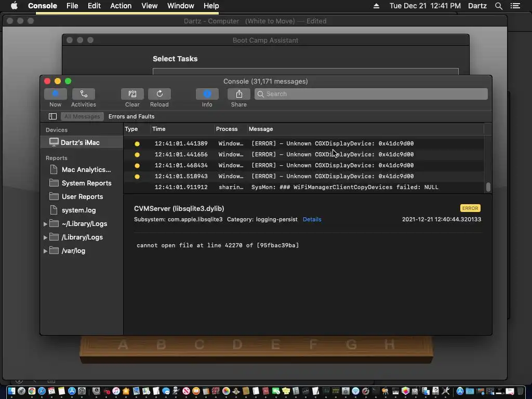Screen dimensions: 532x399
Task: Open Messages from the Dock
Action: (166, 391)
